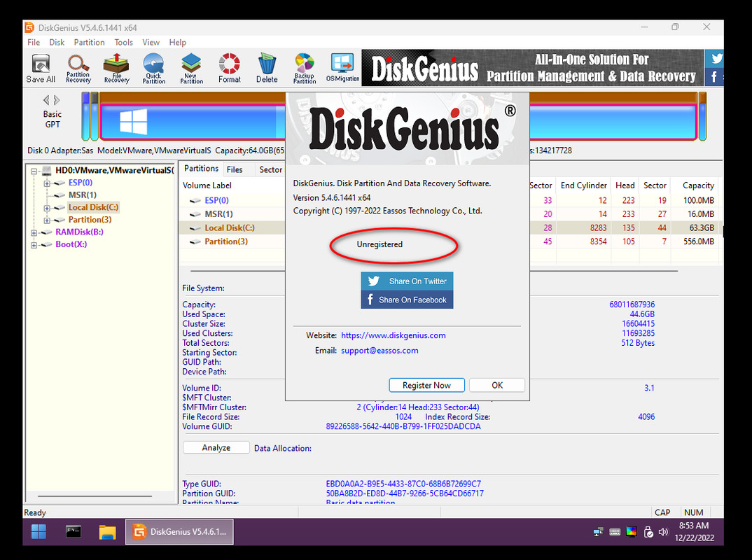Viewport: 752px width, 560px height.
Task: Choose the Format toolbar icon
Action: pos(229,69)
